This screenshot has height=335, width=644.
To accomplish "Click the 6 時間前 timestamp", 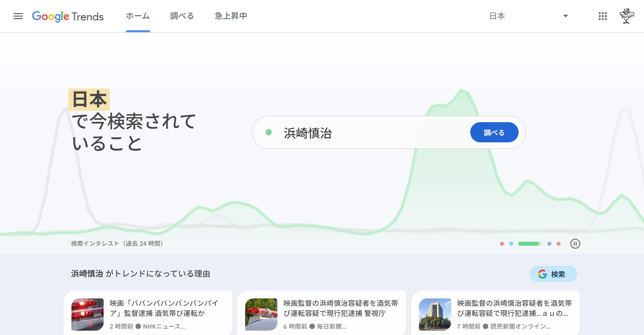I will pyautogui.click(x=295, y=326).
